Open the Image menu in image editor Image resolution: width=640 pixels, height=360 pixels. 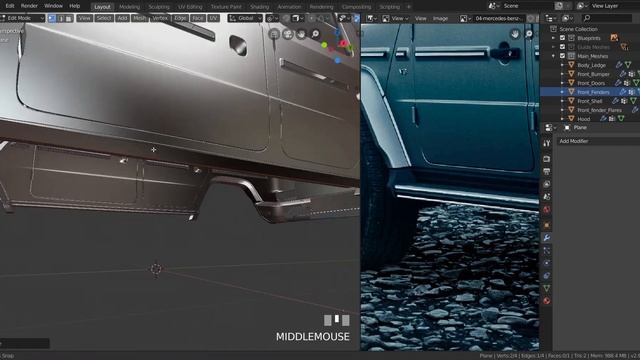tap(440, 18)
